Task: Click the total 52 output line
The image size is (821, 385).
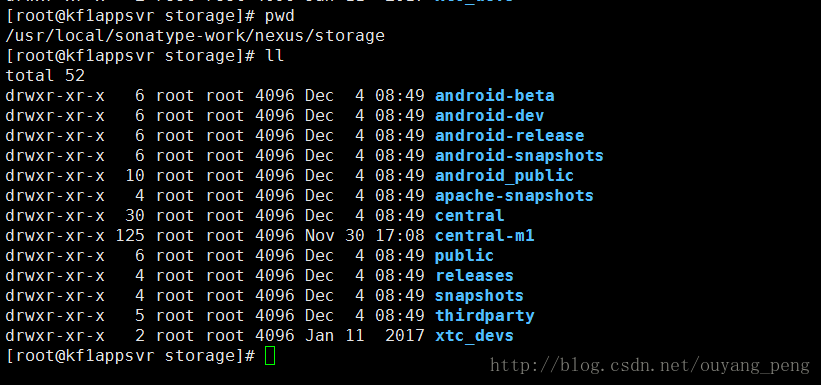Action: pyautogui.click(x=45, y=76)
